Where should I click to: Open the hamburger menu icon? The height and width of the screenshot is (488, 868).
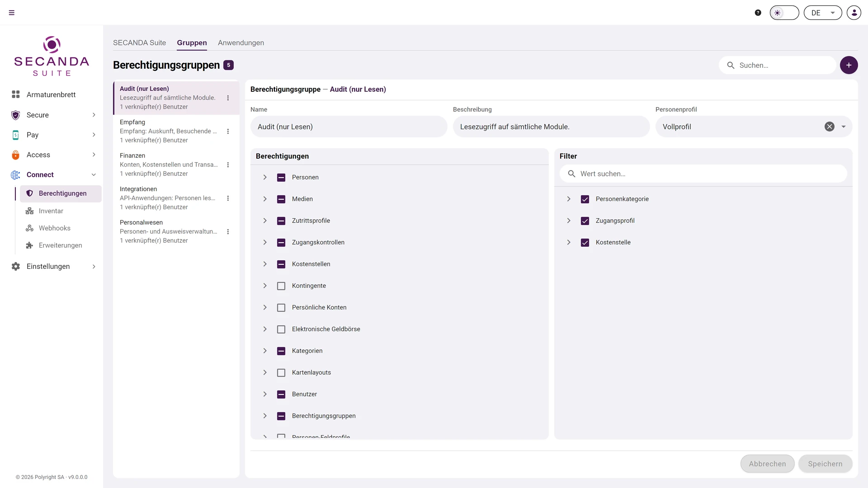[12, 13]
